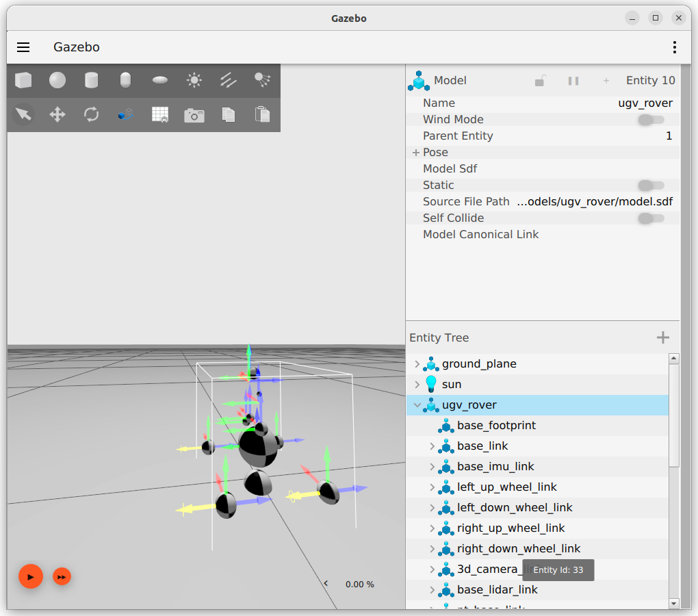This screenshot has height=616, width=698.
Task: Insert a sphere shape
Action: tap(57, 81)
